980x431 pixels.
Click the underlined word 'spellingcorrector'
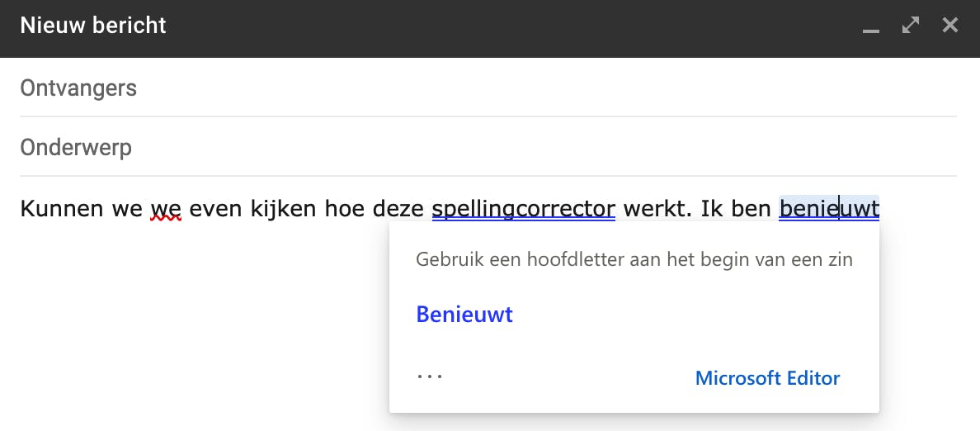click(x=523, y=208)
